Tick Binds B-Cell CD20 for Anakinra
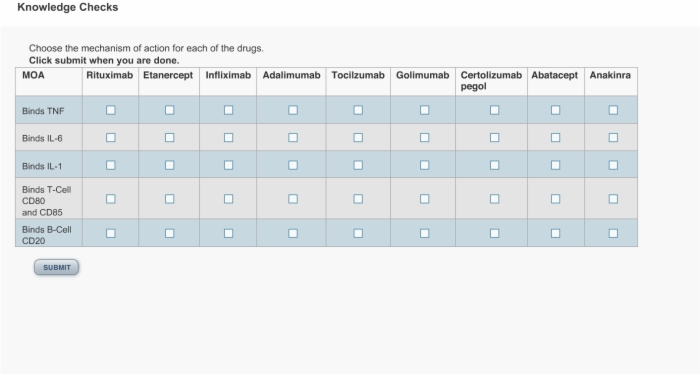Image resolution: width=700 pixels, height=374 pixels. click(x=613, y=233)
